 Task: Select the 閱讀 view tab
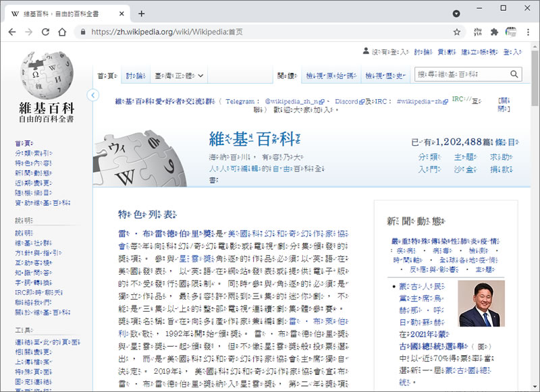pos(288,76)
